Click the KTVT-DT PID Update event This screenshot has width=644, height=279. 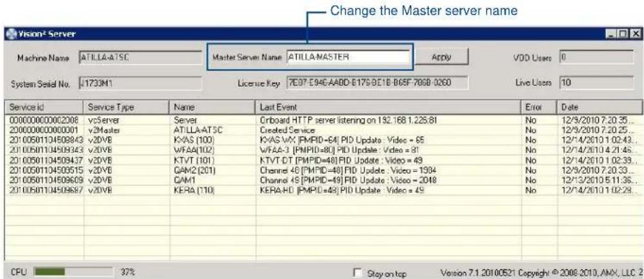click(x=341, y=160)
